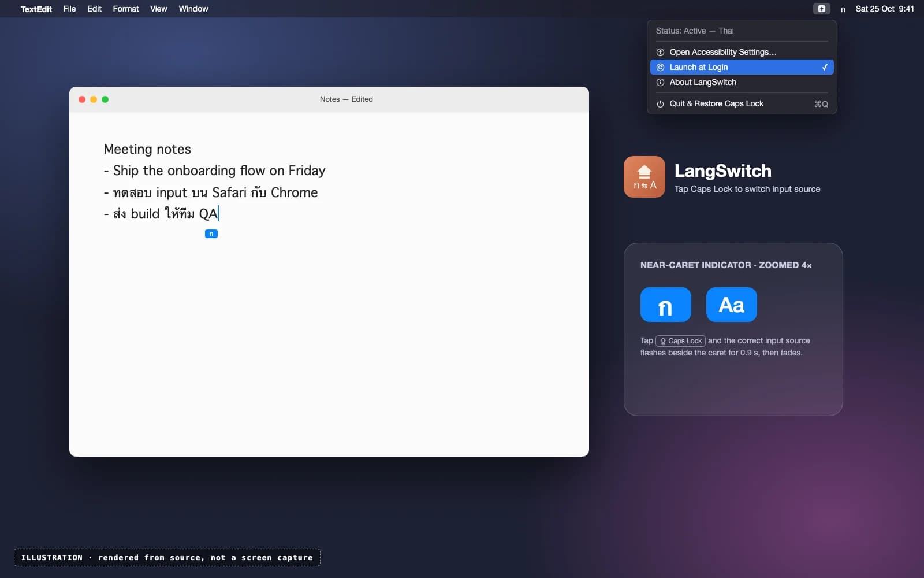
Task: Click the Thai ก zoomed indicator badge
Action: 666,305
